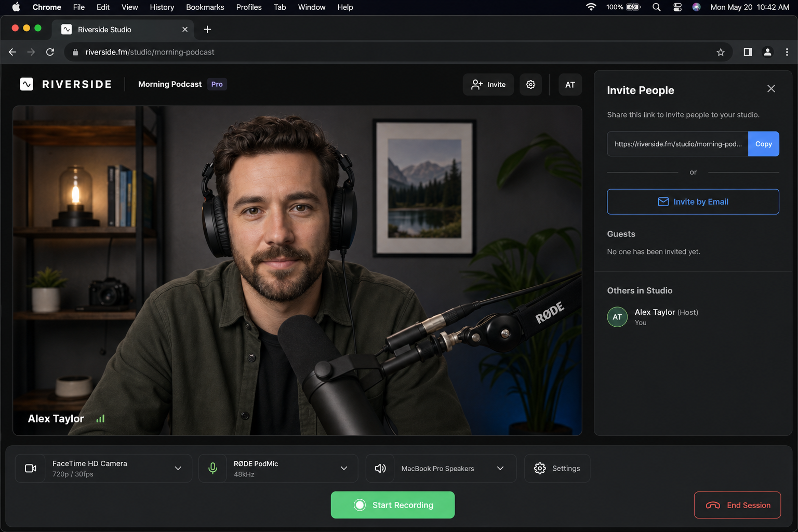Open Control Center icon
Viewport: 798px width, 532px height.
tap(677, 7)
